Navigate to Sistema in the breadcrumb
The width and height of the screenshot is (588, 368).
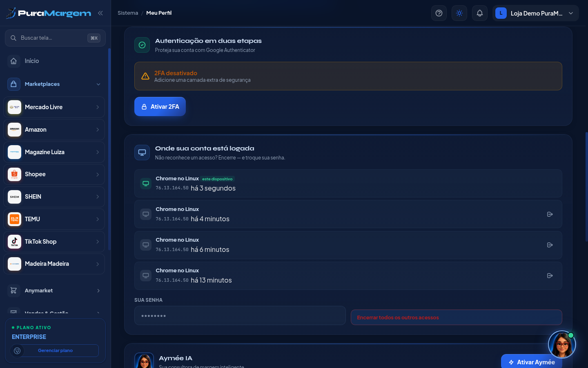pos(128,13)
